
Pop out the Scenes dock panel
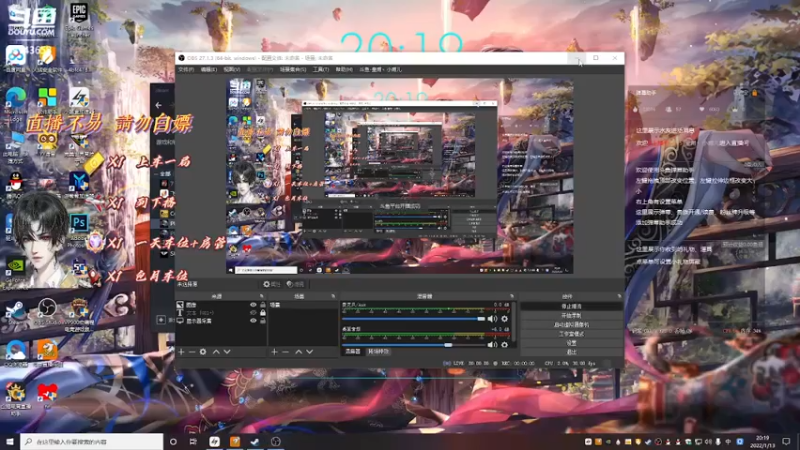[x=333, y=296]
